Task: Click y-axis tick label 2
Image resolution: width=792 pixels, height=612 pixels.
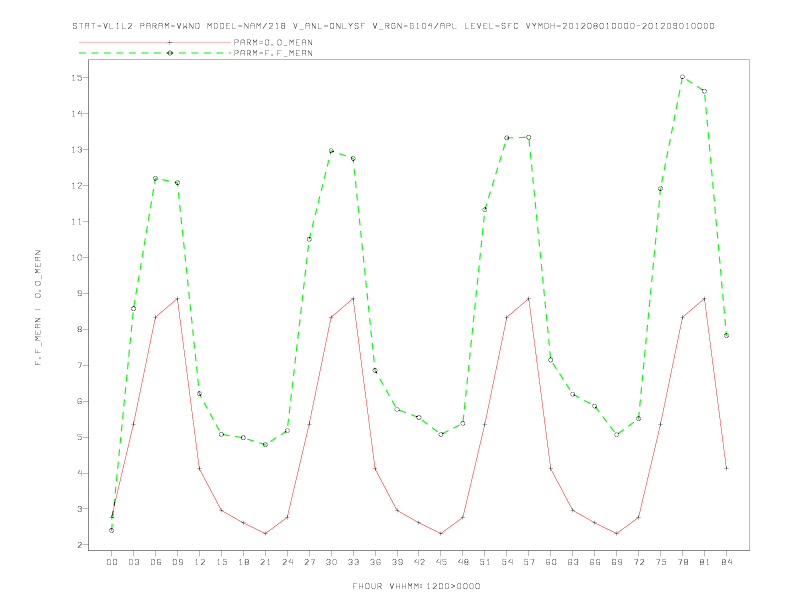Action: coord(80,545)
